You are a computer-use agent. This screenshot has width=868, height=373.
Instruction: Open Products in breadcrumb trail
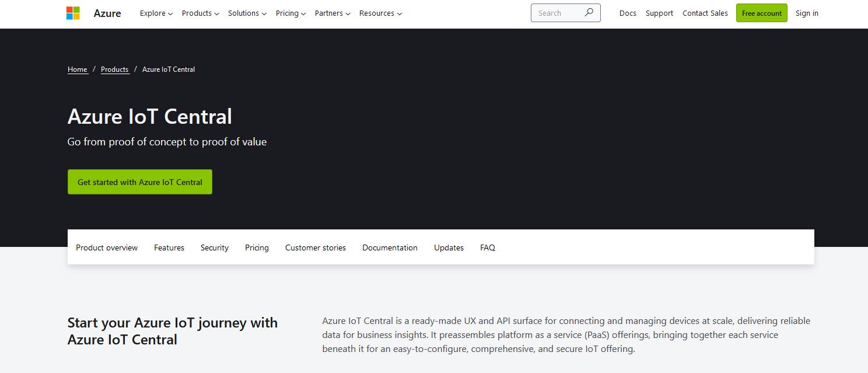[115, 69]
